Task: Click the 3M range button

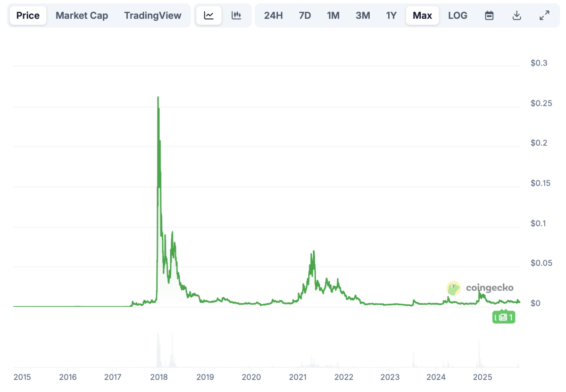Action: 363,15
